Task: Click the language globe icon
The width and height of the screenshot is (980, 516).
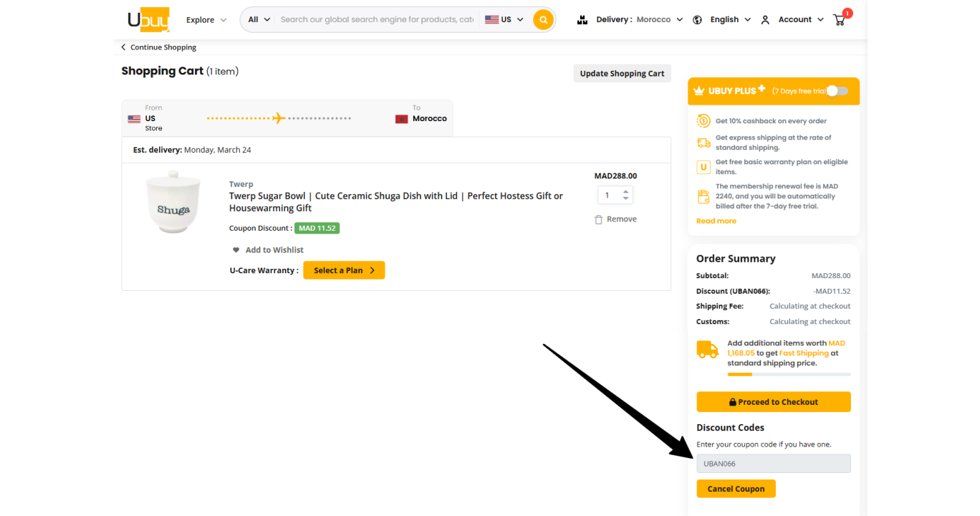Action: click(x=697, y=20)
